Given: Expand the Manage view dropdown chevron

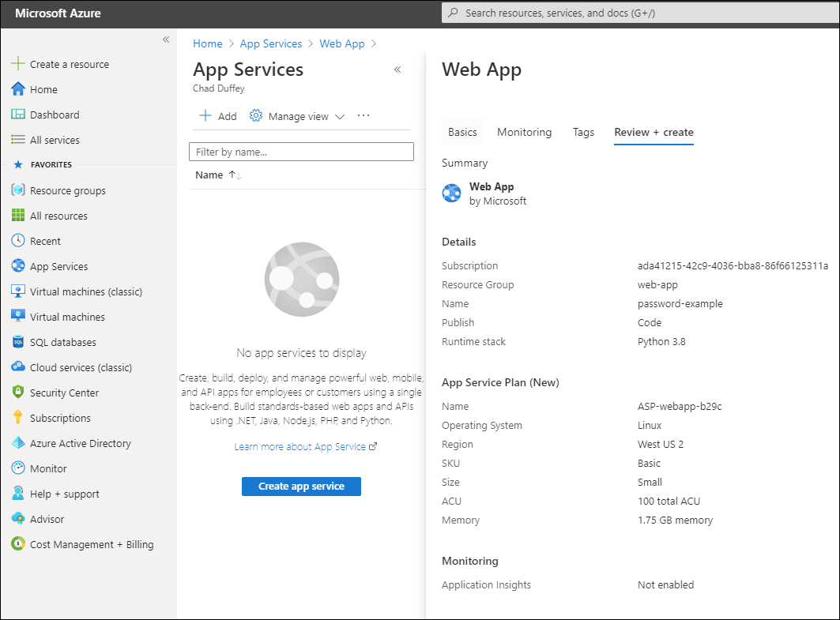Looking at the screenshot, I should click(340, 117).
